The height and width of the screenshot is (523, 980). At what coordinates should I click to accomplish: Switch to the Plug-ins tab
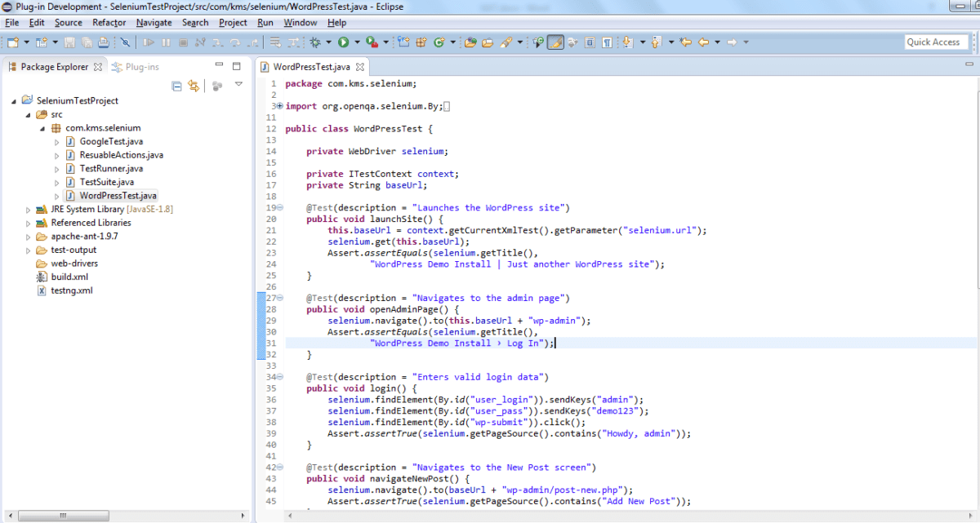141,67
